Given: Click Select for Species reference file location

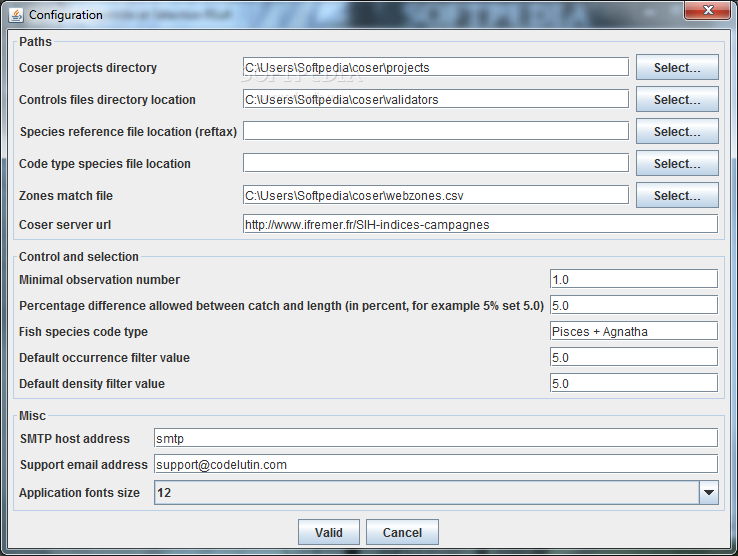Looking at the screenshot, I should click(677, 131).
